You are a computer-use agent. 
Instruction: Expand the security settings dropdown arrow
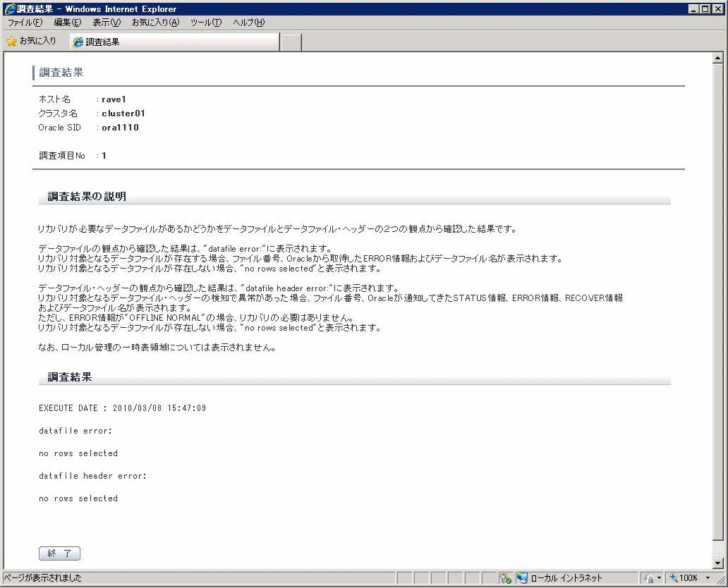click(x=659, y=578)
